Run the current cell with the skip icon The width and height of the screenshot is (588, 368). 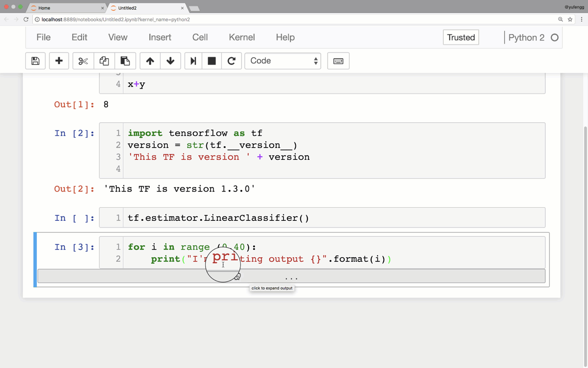tap(193, 61)
